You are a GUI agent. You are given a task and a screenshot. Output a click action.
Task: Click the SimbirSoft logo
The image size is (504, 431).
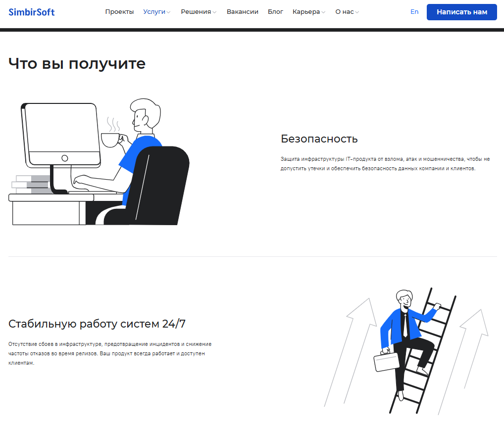coord(32,11)
